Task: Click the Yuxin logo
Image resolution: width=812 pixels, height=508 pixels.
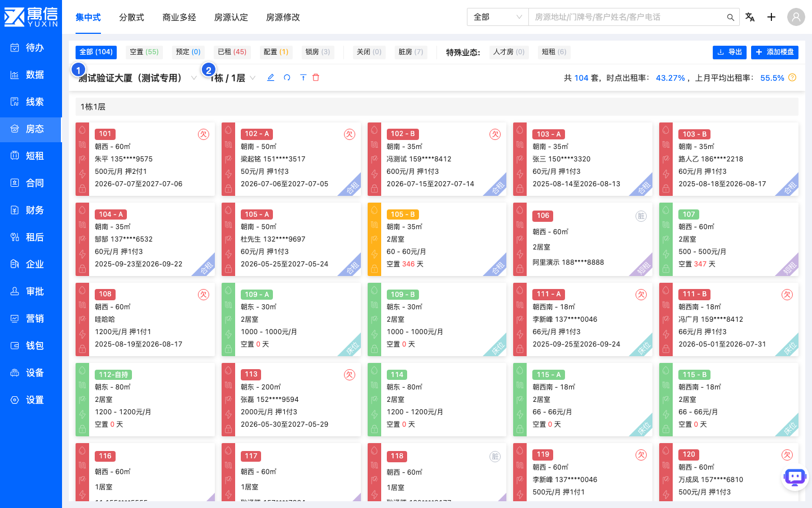Action: pos(31,17)
